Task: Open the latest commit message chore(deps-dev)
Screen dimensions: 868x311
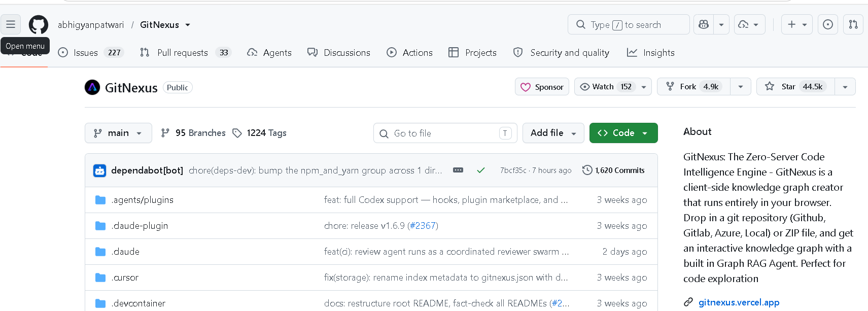Action: click(315, 170)
